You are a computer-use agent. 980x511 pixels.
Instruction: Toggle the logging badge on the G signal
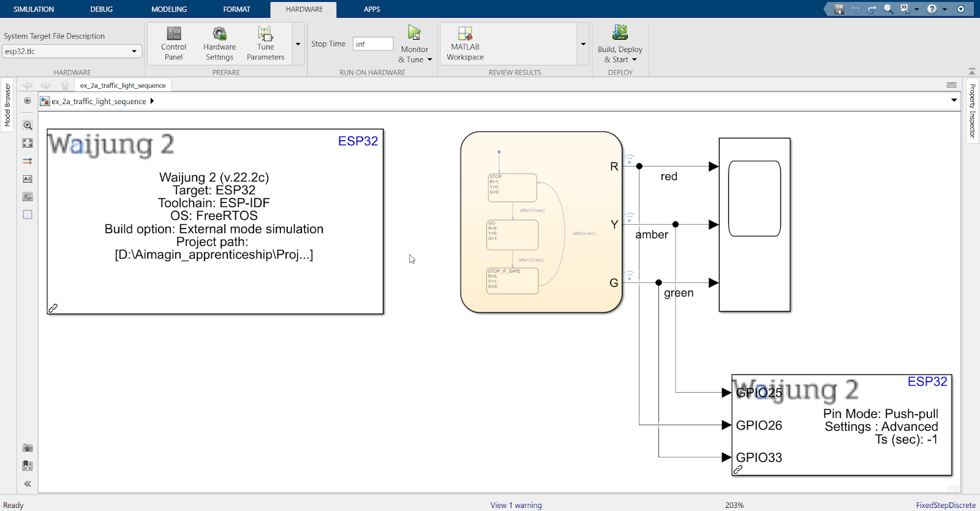click(629, 276)
